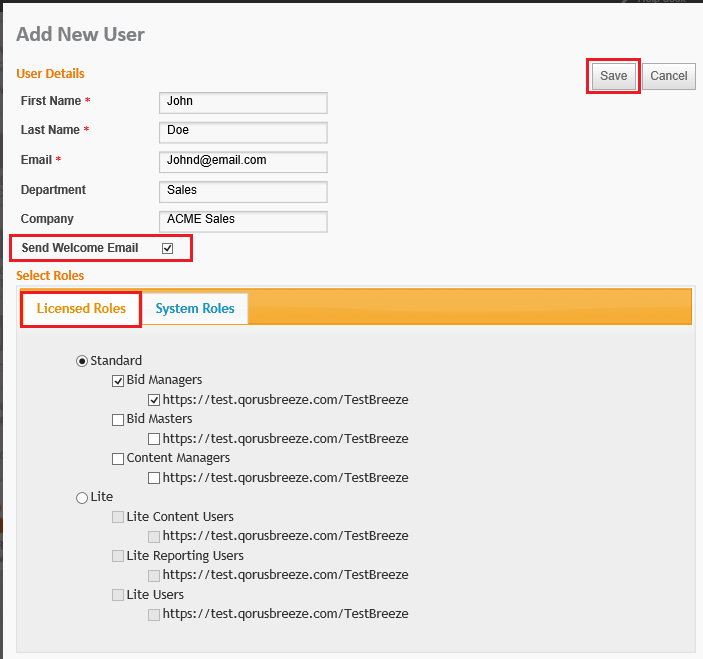Click the Content Managers label text
Screen dimensions: 703x659
coord(178,458)
